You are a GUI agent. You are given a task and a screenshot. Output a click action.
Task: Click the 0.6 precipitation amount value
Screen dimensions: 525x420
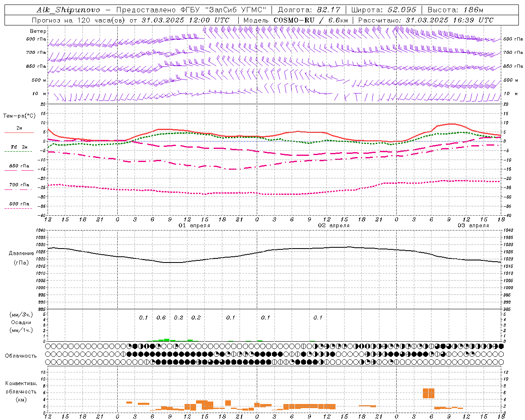[161, 318]
